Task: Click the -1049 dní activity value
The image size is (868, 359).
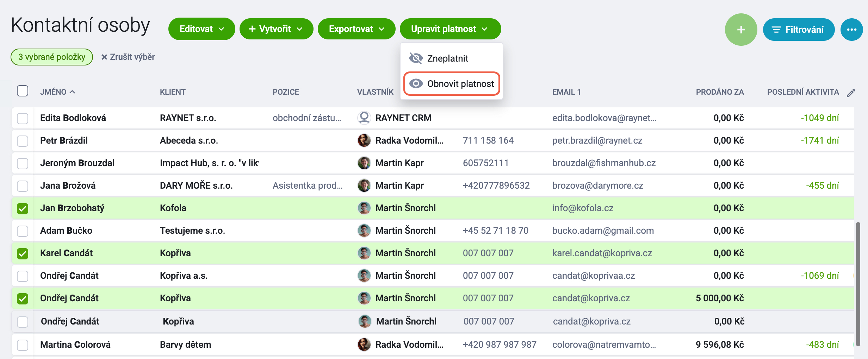Action: point(820,118)
